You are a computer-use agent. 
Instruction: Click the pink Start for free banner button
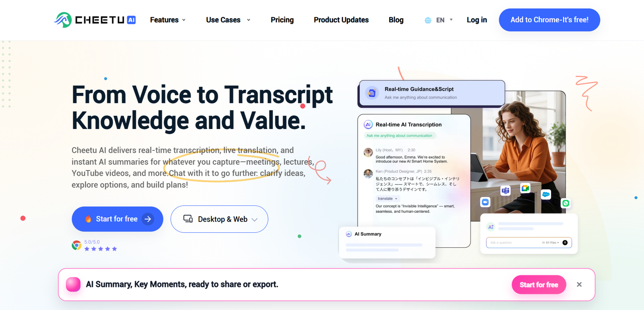(539, 285)
